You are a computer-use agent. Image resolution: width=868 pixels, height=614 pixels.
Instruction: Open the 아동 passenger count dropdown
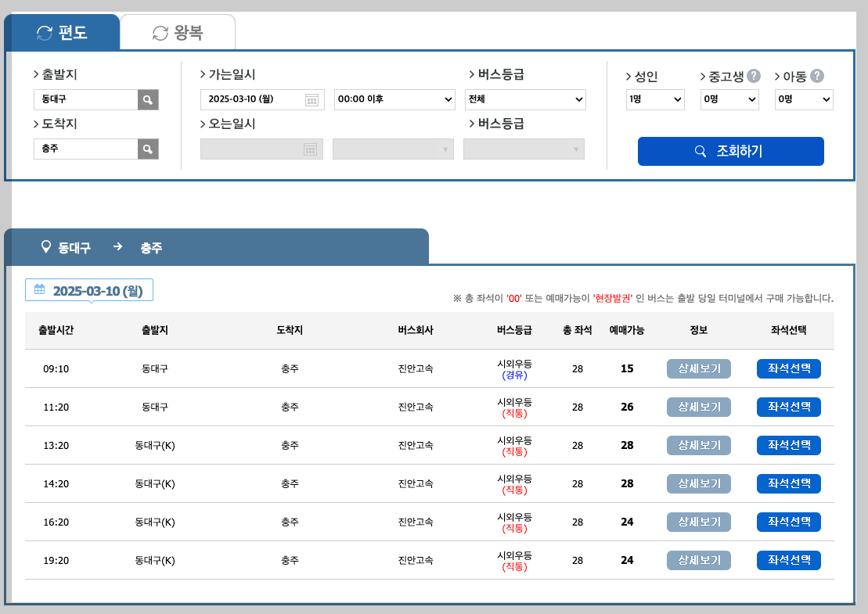tap(803, 99)
